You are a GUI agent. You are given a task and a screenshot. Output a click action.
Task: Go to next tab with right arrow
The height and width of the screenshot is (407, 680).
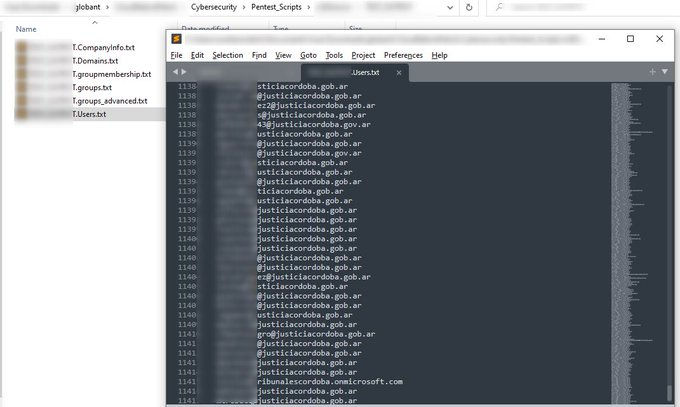tap(184, 72)
